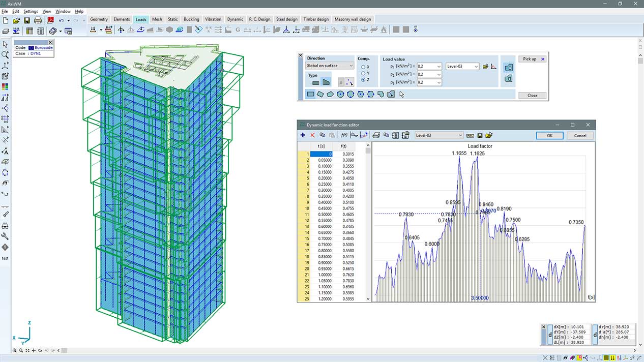Click Cancel in dynamic load function editor
This screenshot has height=362, width=644.
[x=580, y=136]
